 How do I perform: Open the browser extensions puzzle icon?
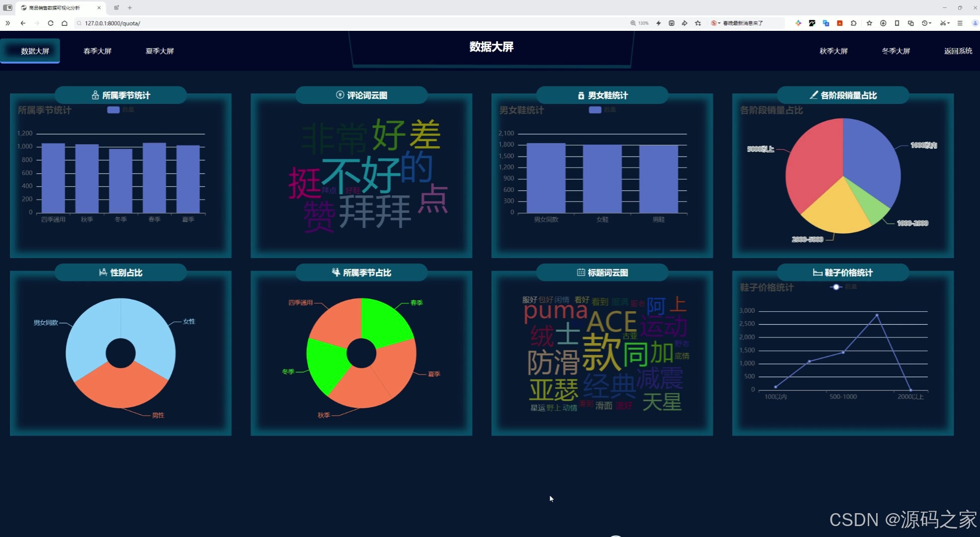coord(854,23)
